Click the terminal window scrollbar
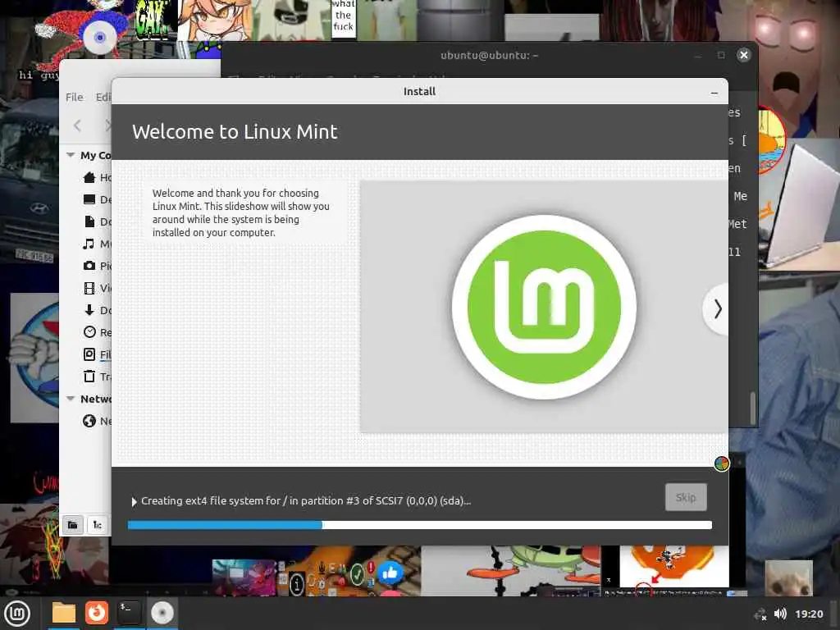840x630 pixels. pyautogui.click(x=753, y=407)
